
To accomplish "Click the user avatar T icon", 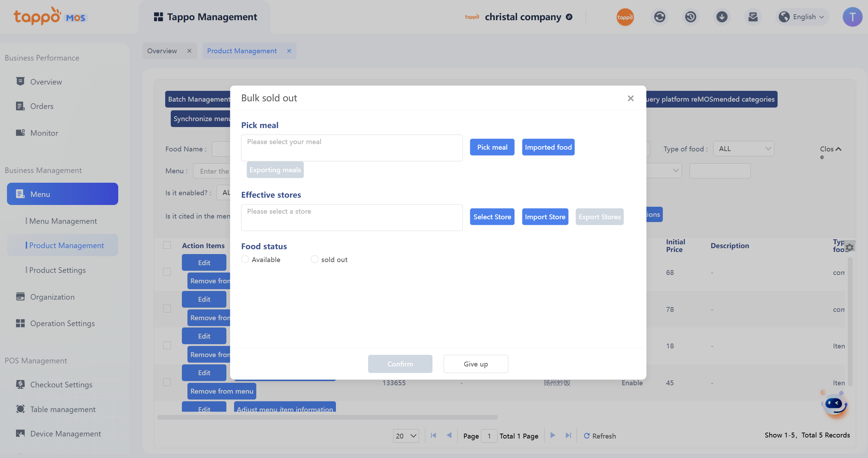I will (852, 17).
